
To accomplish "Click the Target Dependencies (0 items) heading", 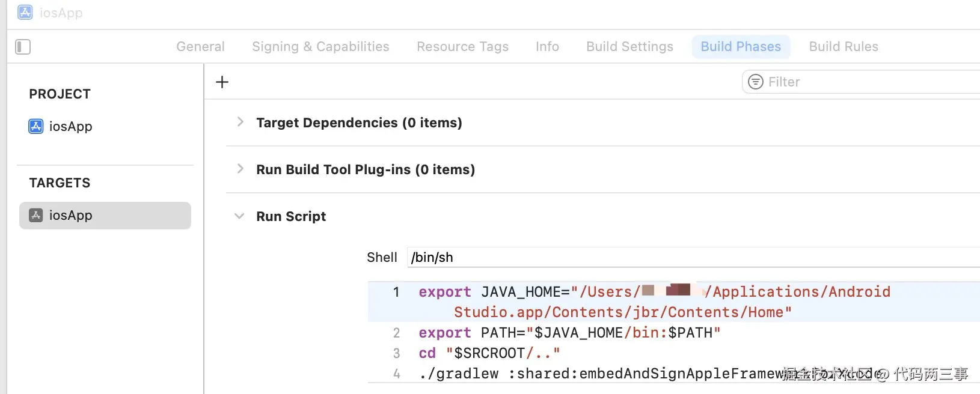I will coord(359,123).
